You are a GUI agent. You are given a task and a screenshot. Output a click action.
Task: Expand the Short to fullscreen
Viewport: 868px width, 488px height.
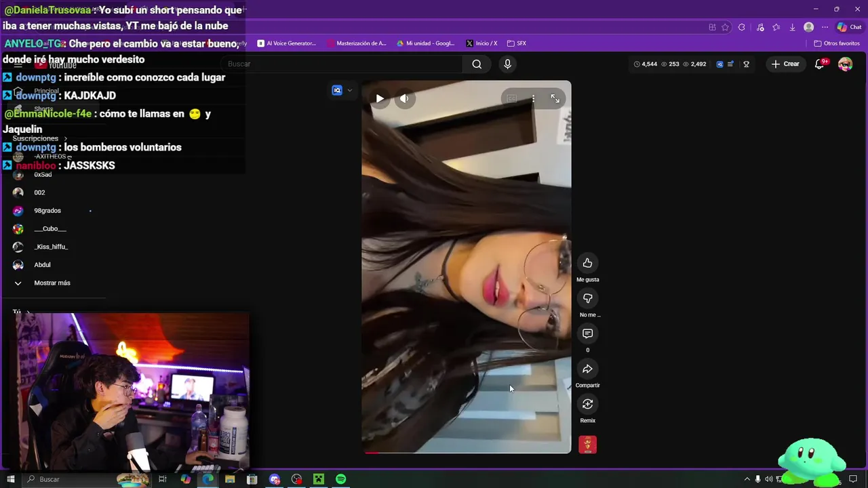[x=555, y=98]
